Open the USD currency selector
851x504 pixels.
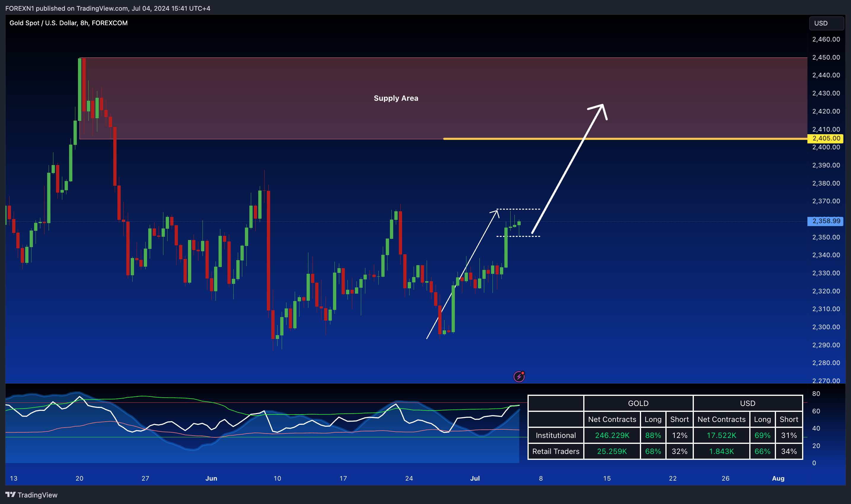point(826,23)
